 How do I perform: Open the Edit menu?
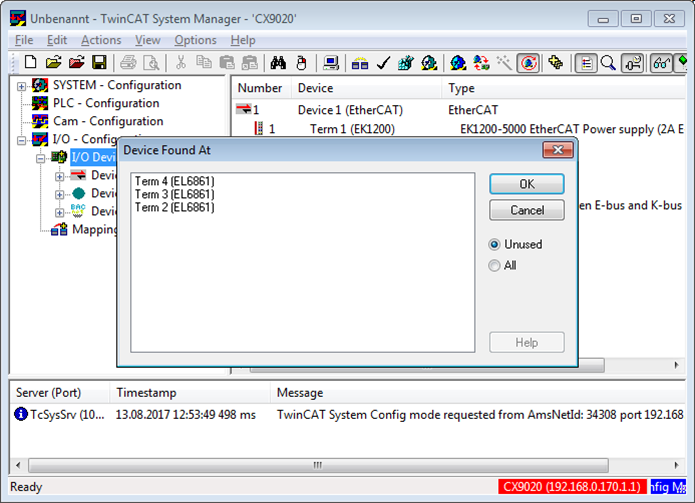pyautogui.click(x=57, y=40)
